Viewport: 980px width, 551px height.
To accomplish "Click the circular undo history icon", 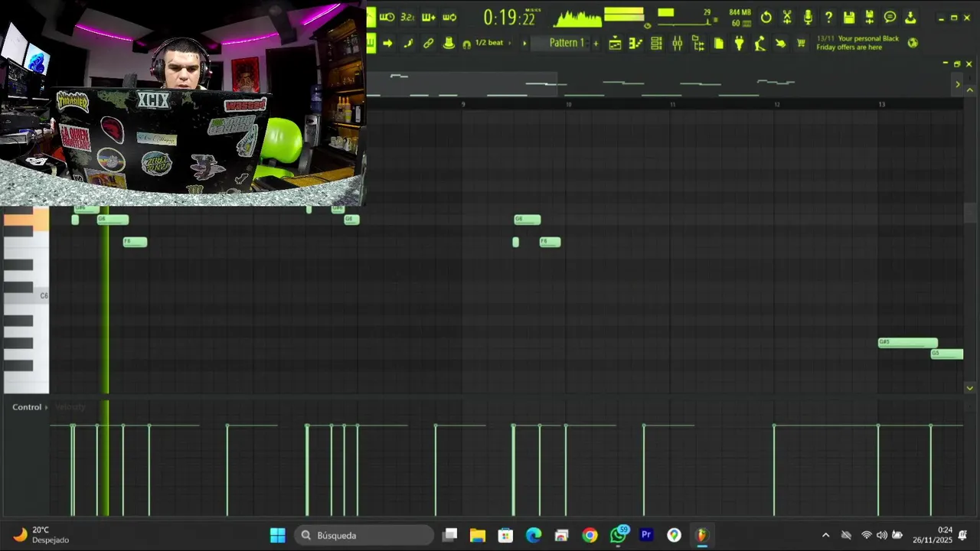I will [766, 17].
